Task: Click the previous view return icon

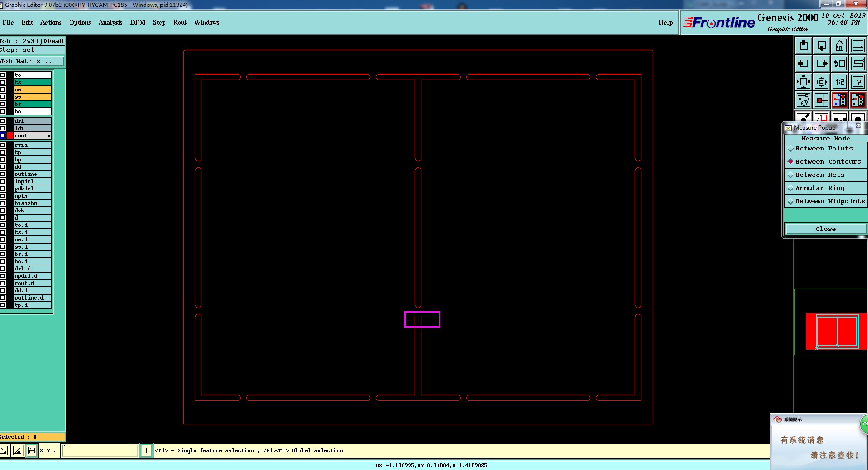Action: (840, 64)
